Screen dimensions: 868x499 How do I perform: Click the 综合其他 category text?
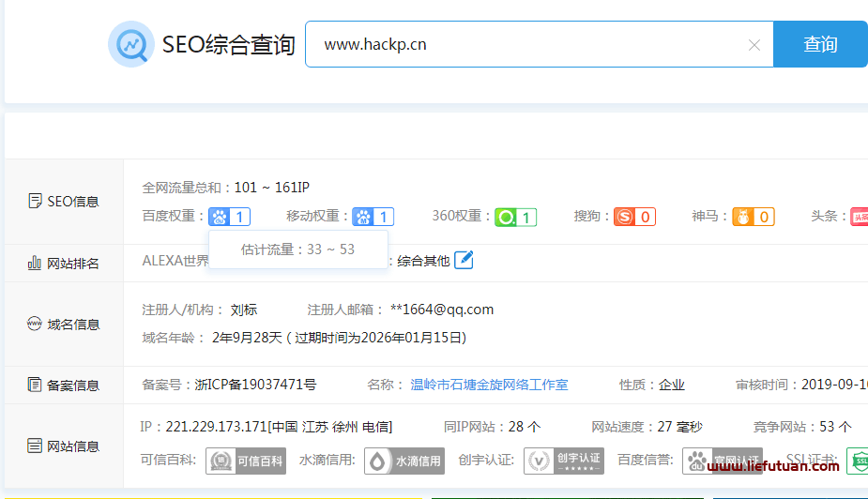coord(423,261)
